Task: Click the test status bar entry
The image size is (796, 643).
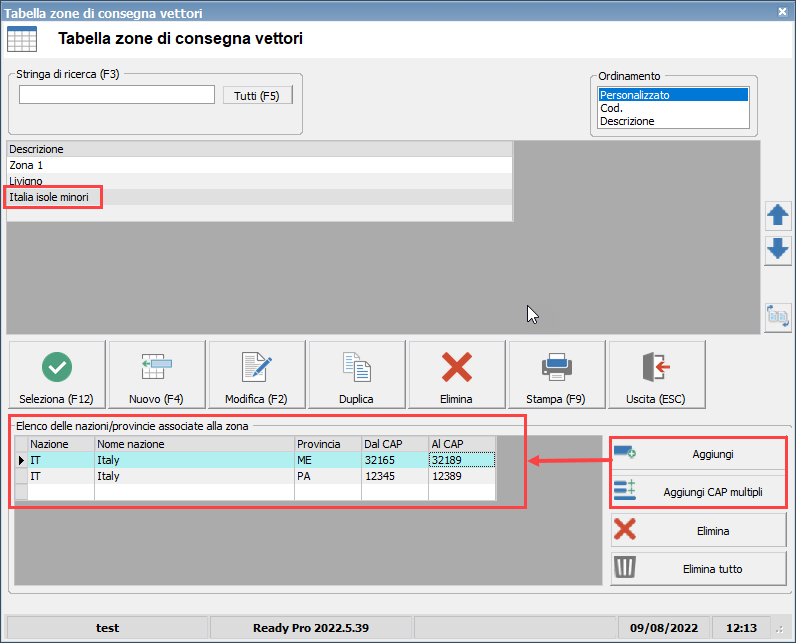Action: 108,628
